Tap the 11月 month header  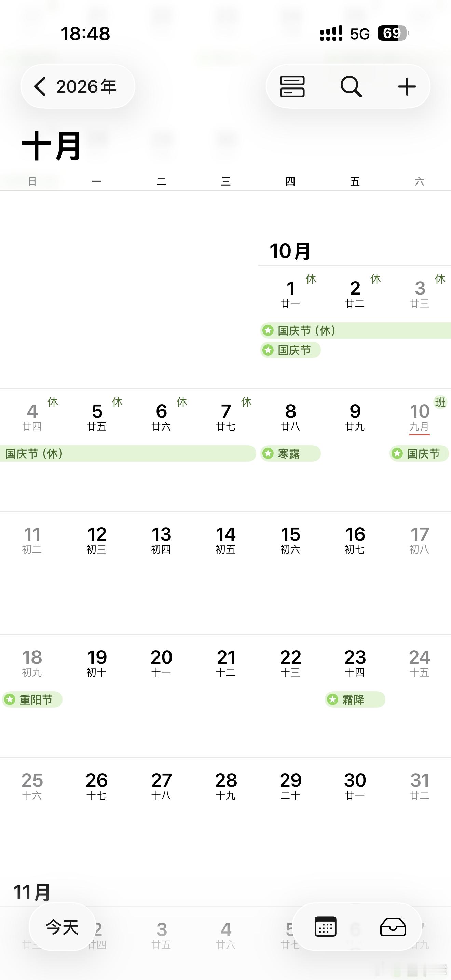pyautogui.click(x=31, y=892)
